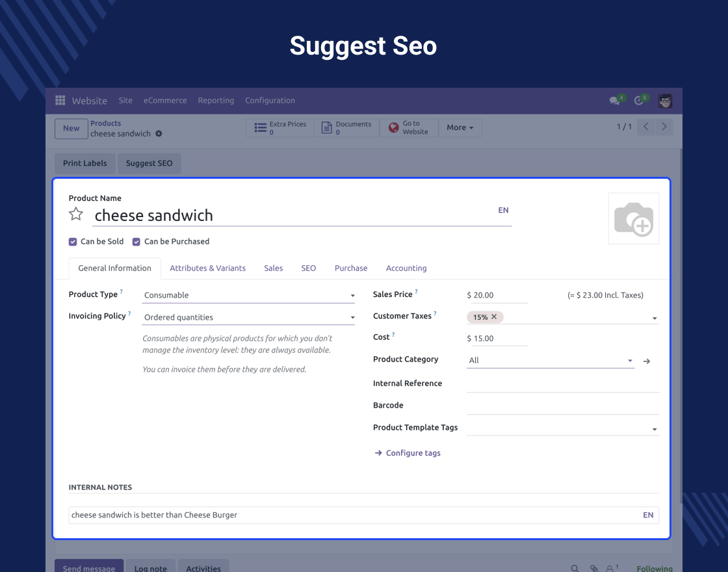Open the Product Type dropdown
The image size is (728, 572).
pyautogui.click(x=248, y=295)
